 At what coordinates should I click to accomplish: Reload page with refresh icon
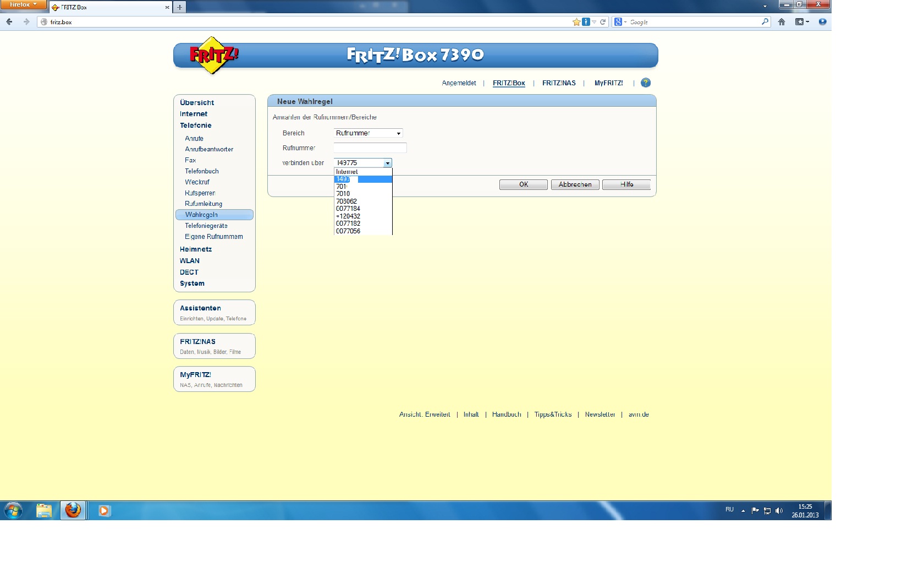(603, 22)
